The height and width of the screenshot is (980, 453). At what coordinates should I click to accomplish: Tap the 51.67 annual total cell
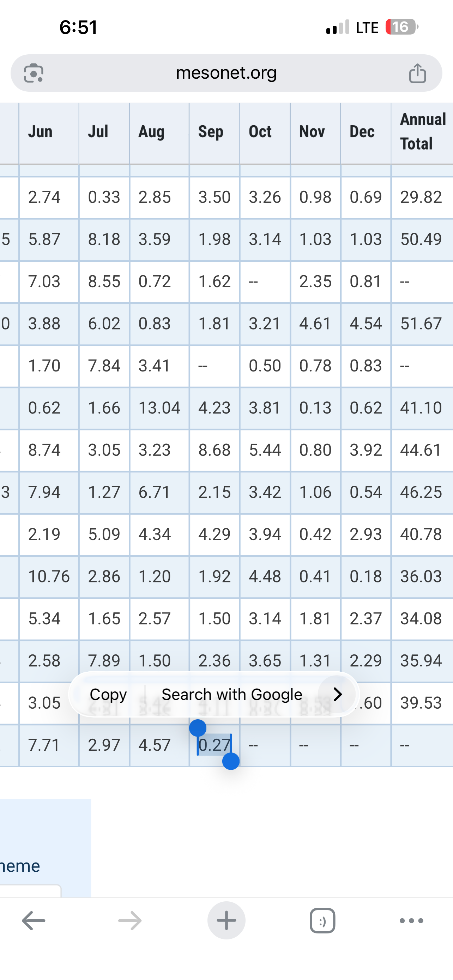tap(421, 324)
